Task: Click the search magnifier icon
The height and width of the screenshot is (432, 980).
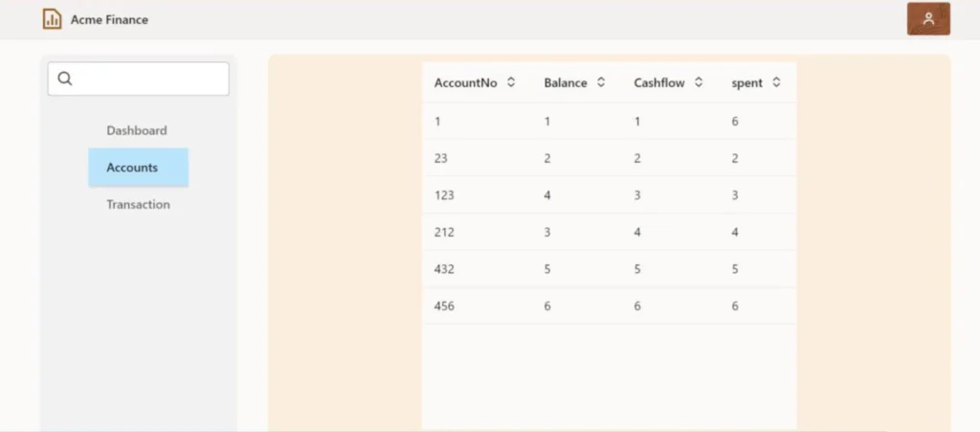Action: pyautogui.click(x=65, y=80)
